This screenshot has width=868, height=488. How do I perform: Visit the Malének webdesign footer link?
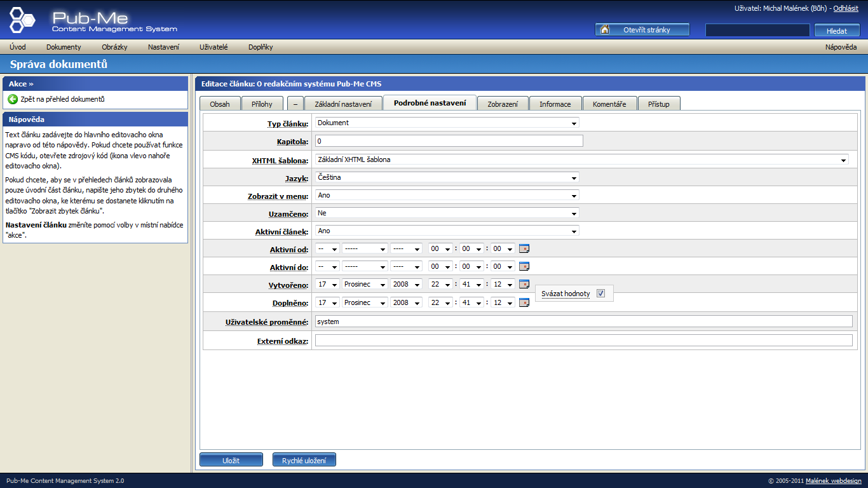[x=834, y=481]
